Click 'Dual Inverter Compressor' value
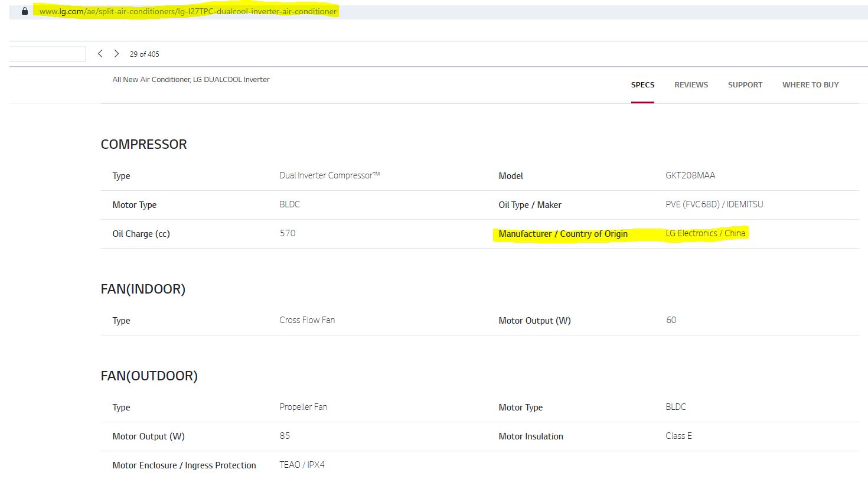Screen dimensions: 868x479 click(x=329, y=175)
